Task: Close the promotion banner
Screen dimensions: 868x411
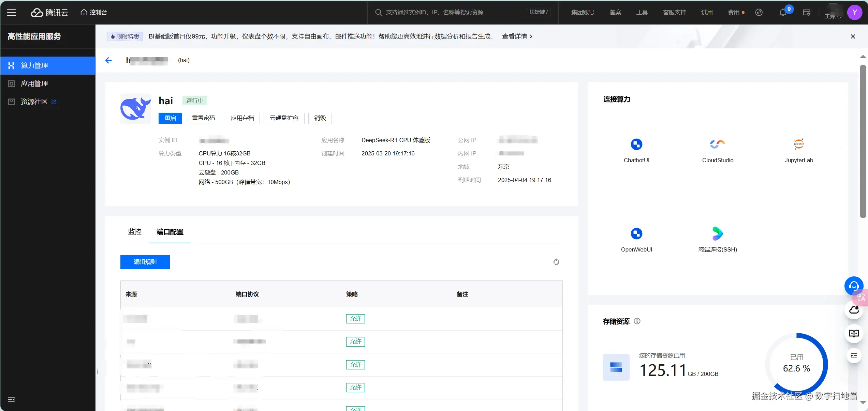Action: 853,36
